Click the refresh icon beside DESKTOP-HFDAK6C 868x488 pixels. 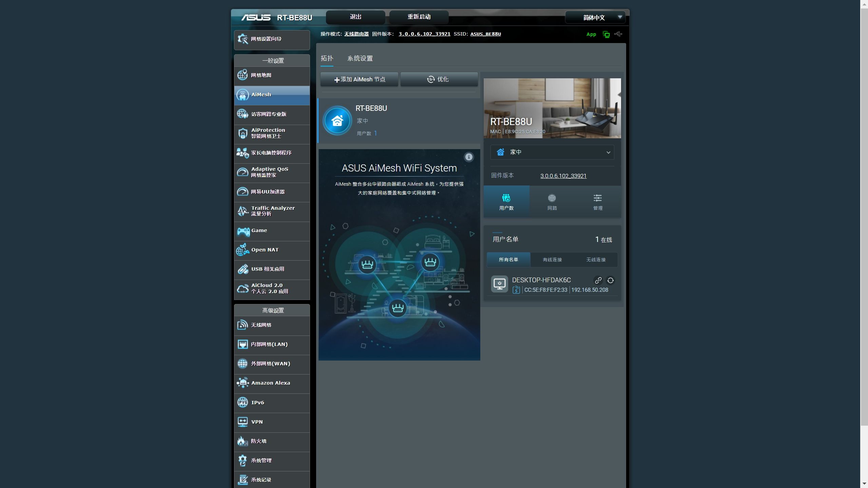coord(610,280)
